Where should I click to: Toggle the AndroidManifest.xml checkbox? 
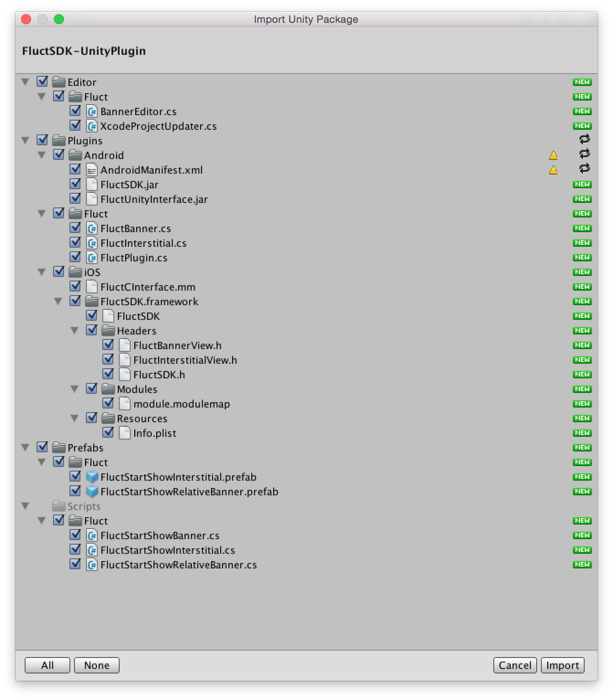(75, 170)
